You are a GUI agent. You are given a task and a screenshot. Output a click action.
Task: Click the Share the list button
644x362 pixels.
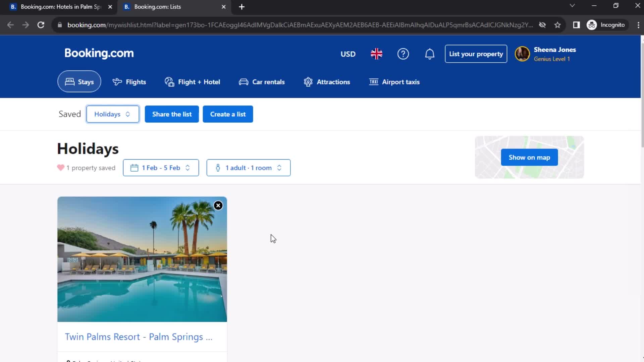(x=172, y=114)
